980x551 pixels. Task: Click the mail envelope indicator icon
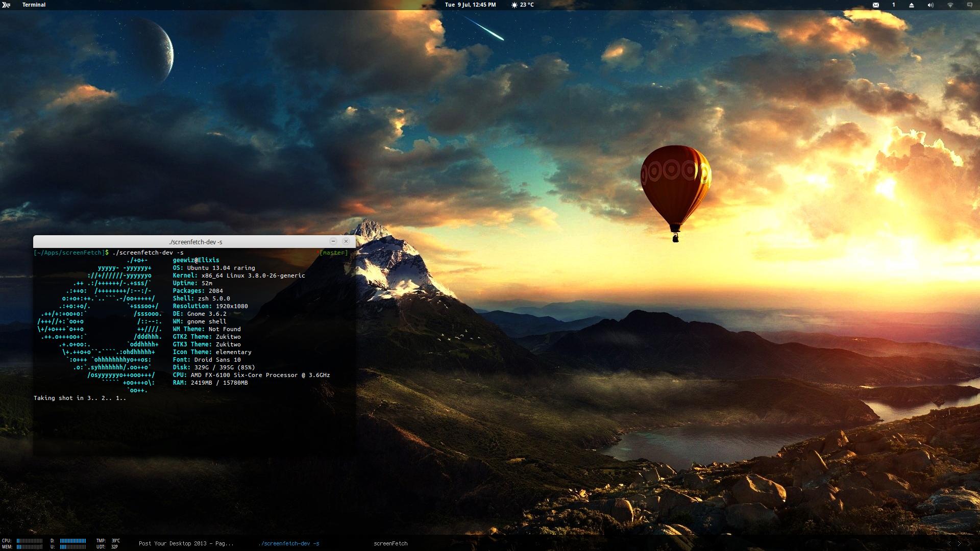click(876, 5)
